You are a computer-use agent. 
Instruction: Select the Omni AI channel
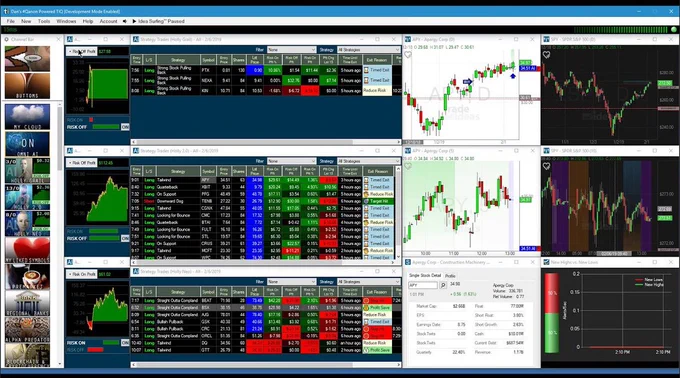(27, 144)
